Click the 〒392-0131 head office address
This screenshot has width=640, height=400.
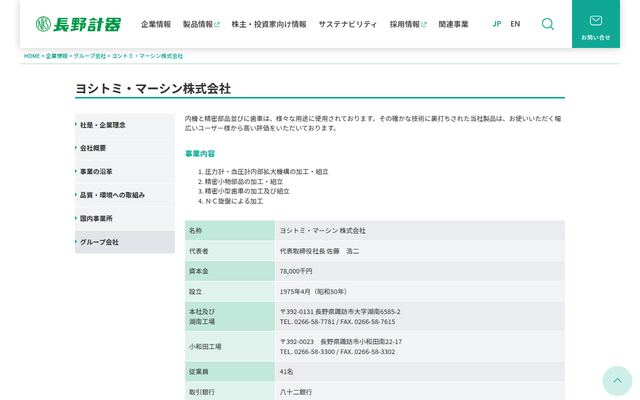(x=340, y=311)
